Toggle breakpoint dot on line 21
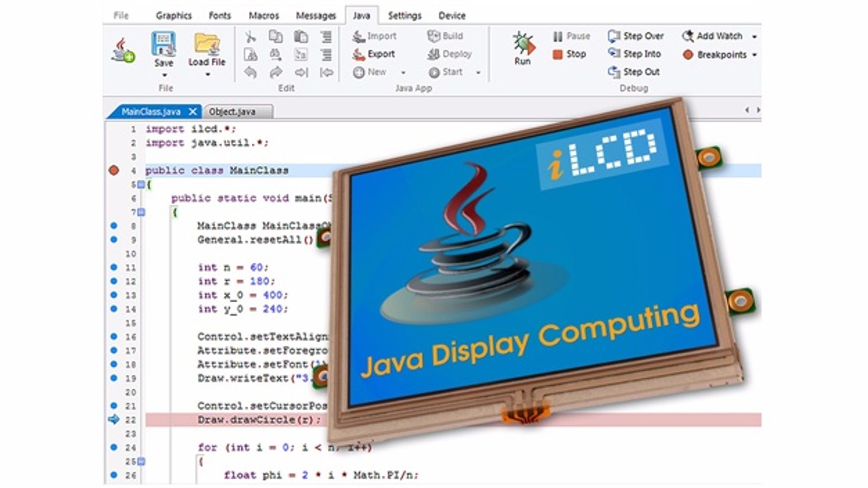 [114, 406]
